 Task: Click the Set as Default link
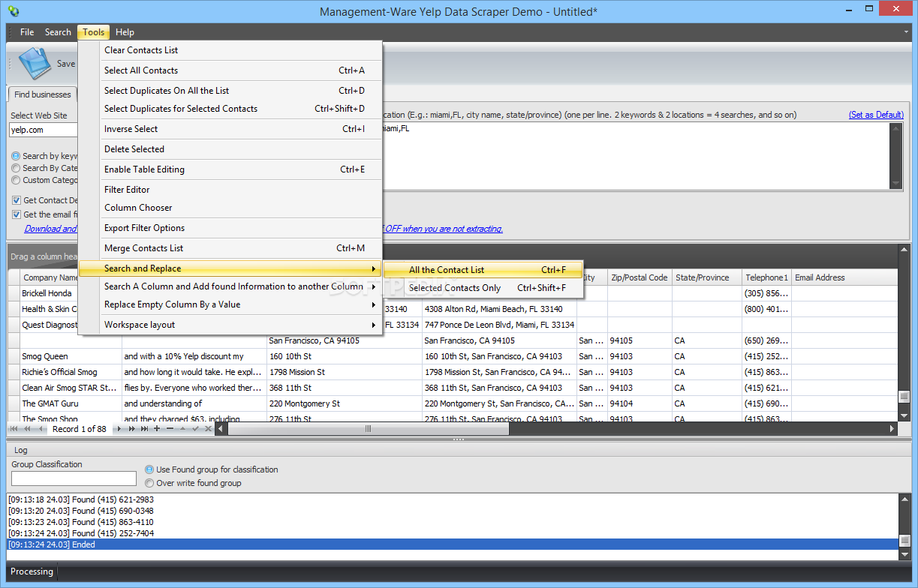tap(876, 115)
